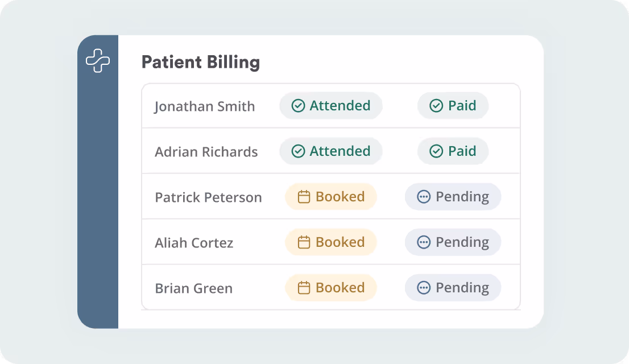Click the calendar icon in Patrick Peterson's Booked badge
The width and height of the screenshot is (629, 364).
coord(304,197)
